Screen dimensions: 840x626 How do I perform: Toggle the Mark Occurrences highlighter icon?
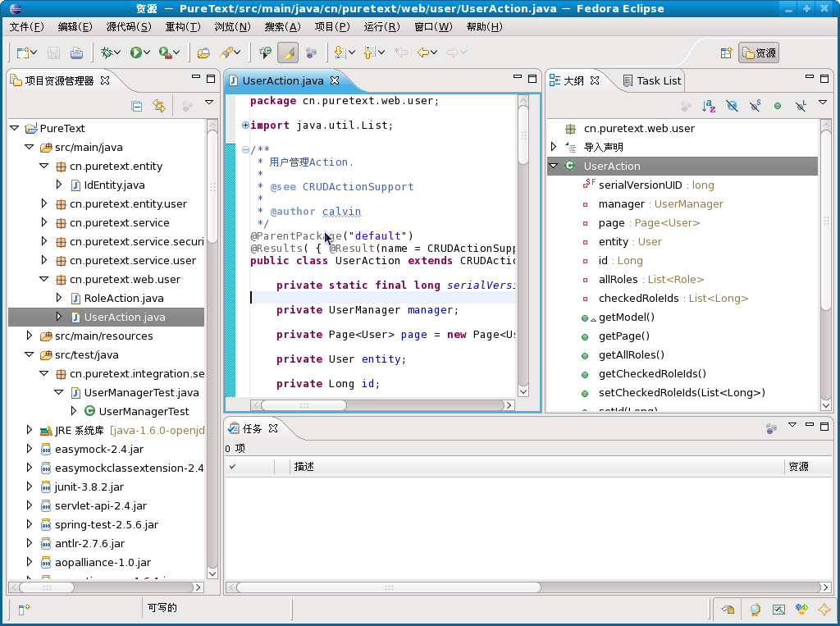288,53
